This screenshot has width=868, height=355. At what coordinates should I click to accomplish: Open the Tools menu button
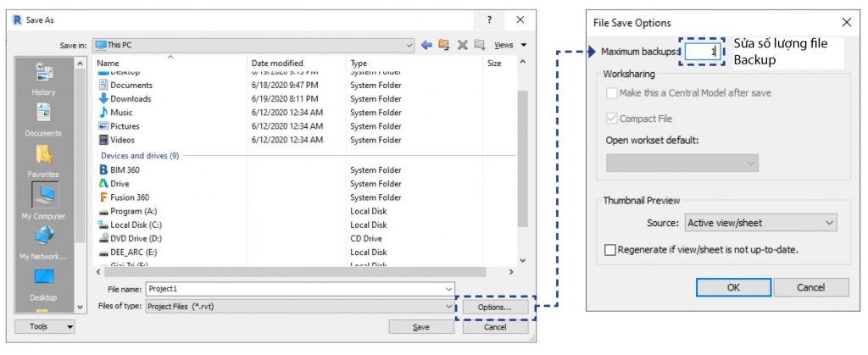[45, 326]
